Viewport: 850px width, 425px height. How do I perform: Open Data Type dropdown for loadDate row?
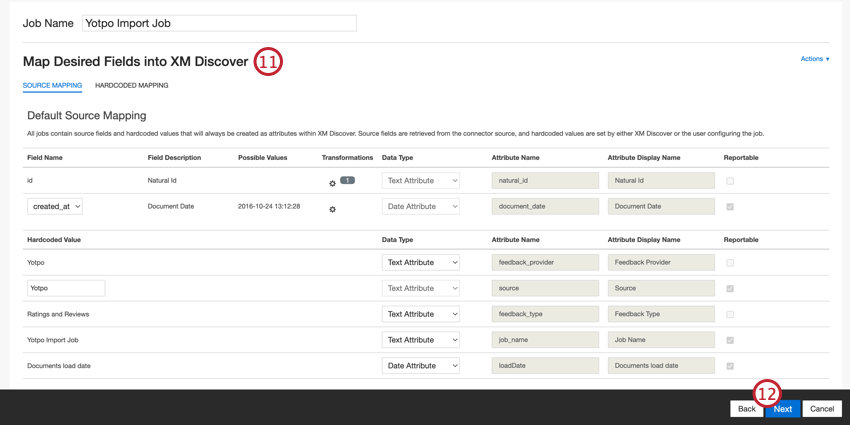coord(421,366)
